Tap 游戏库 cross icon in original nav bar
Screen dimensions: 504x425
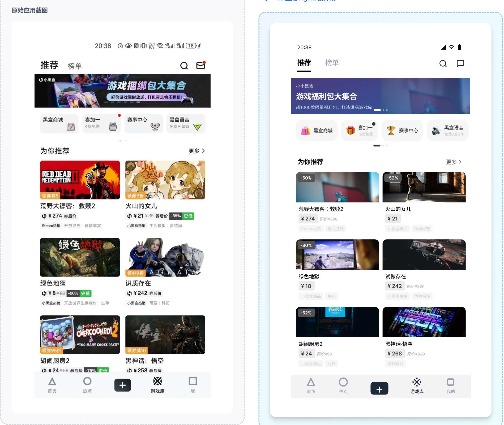pyautogui.click(x=157, y=381)
